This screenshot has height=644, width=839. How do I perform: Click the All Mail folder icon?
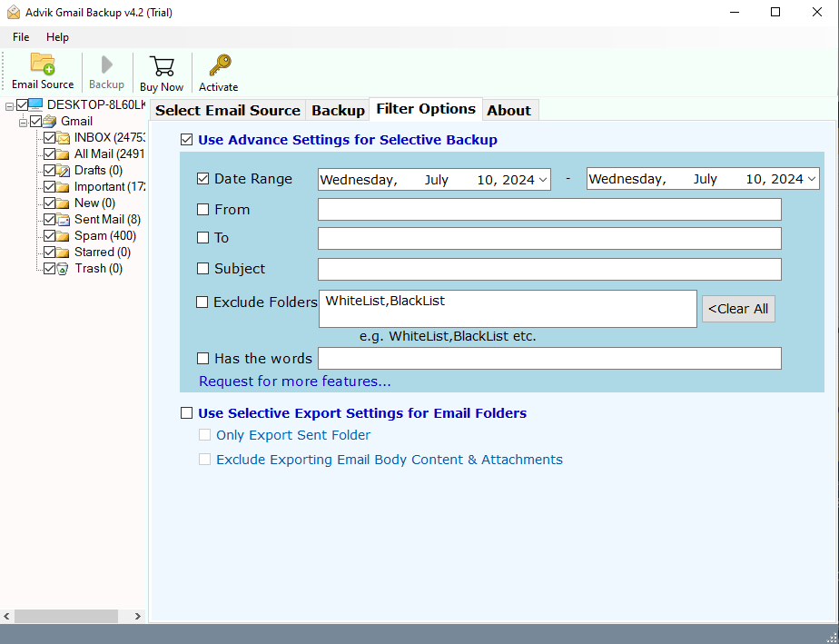[64, 154]
